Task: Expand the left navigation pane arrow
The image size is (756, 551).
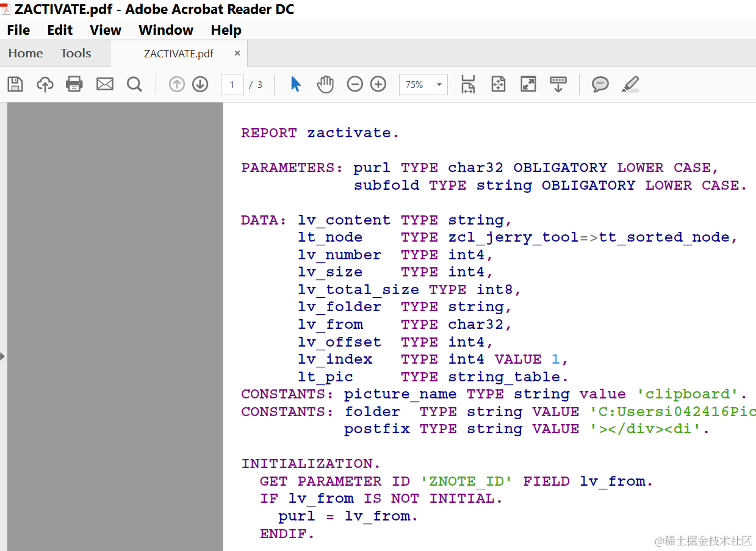Action: pos(2,356)
